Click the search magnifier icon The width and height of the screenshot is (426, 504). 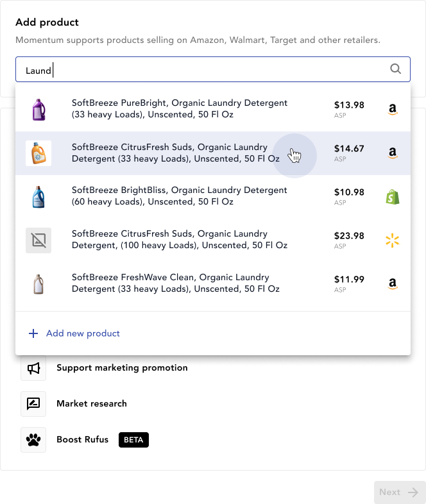pos(395,69)
